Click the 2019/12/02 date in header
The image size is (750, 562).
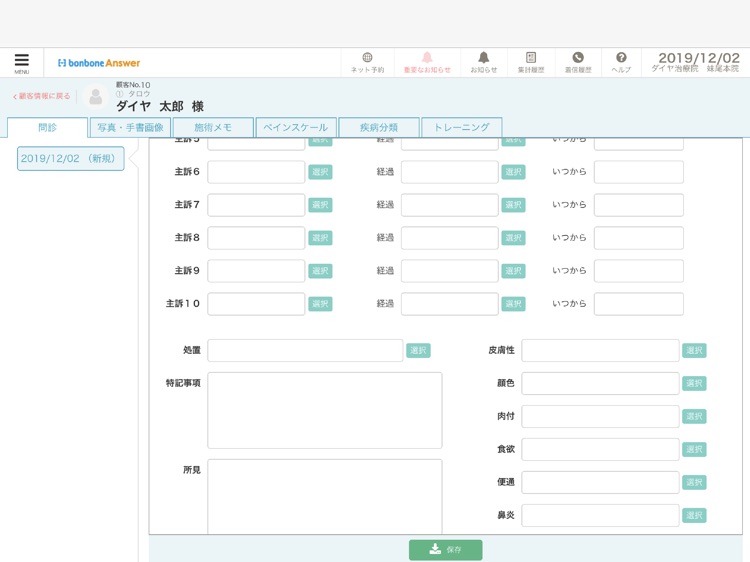coord(699,58)
